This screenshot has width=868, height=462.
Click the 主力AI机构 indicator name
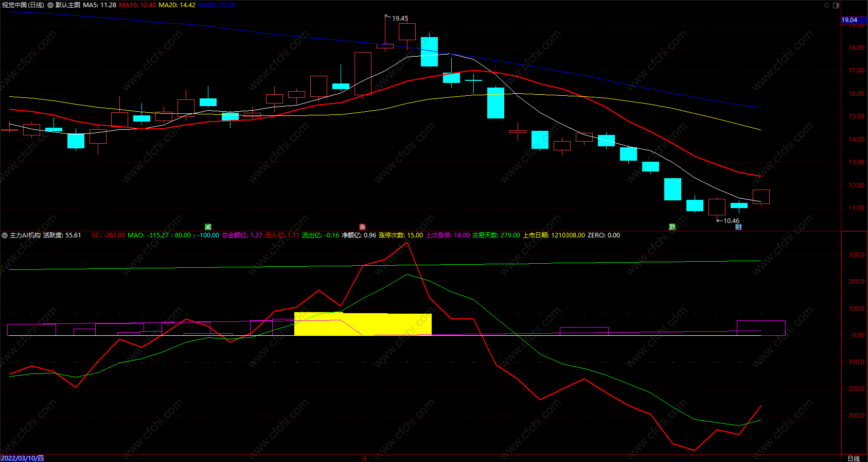click(25, 235)
